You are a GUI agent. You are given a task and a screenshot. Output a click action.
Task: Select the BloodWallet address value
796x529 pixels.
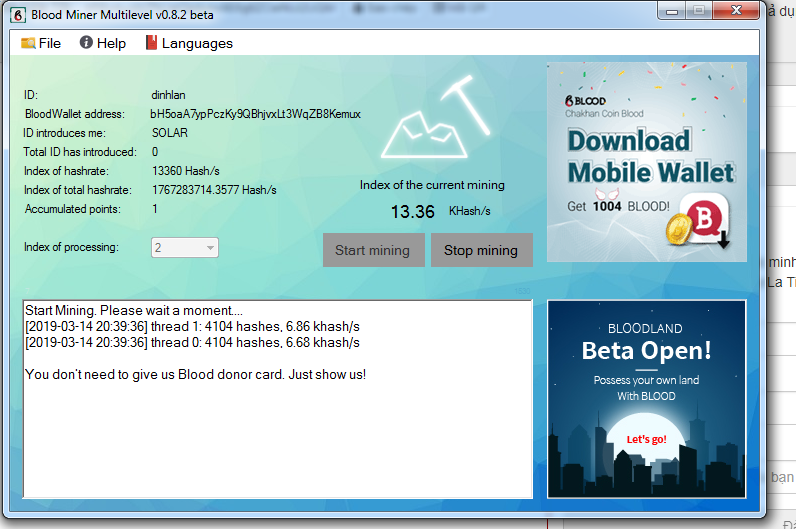tap(255, 114)
